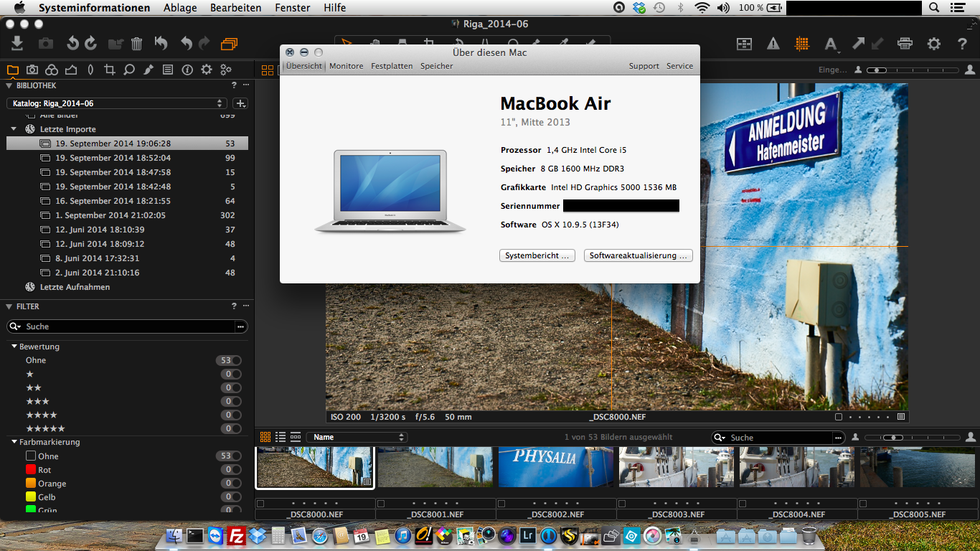Click the trash delete toolbar icon

136,44
